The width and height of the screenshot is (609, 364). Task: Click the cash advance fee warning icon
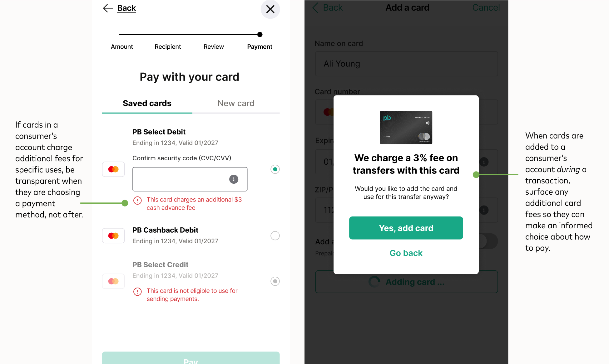[x=137, y=200]
